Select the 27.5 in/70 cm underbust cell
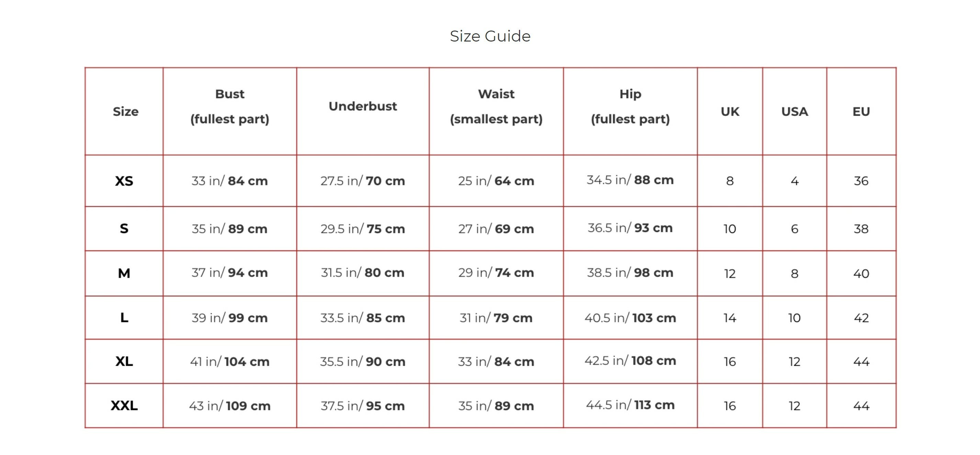 tap(362, 181)
